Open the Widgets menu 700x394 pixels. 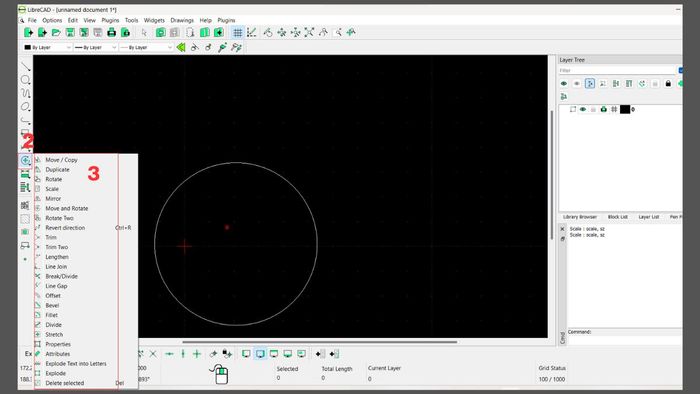154,21
